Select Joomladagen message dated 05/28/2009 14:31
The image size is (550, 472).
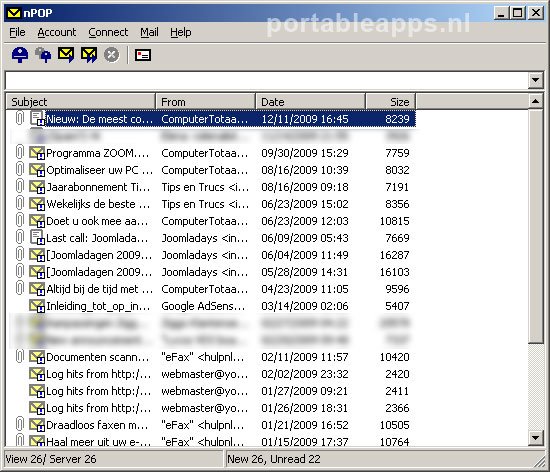(210, 272)
